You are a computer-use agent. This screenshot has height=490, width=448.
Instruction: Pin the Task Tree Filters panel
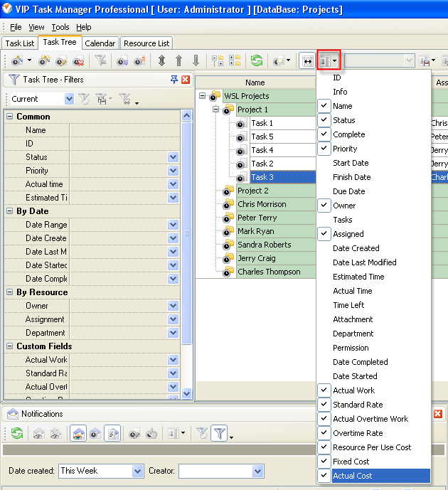174,80
